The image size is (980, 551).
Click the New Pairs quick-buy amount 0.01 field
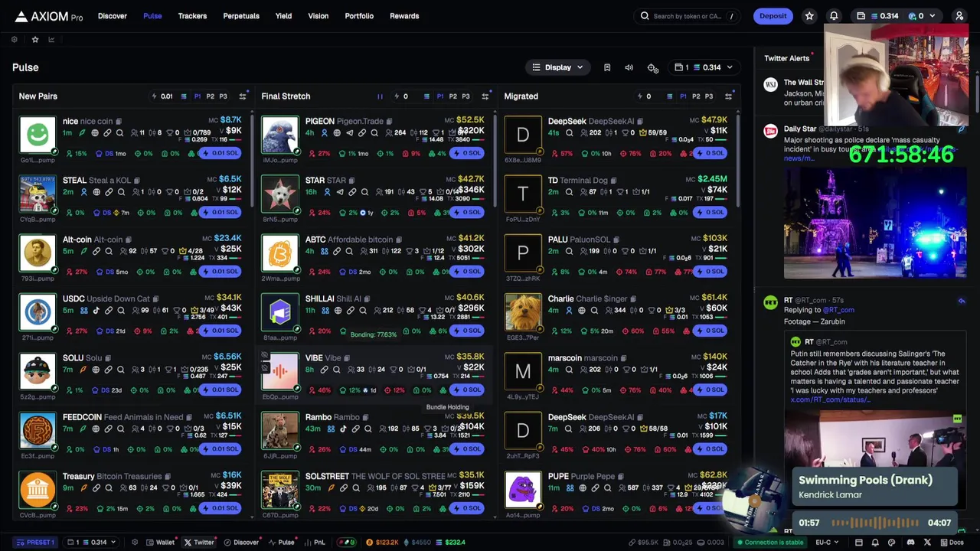click(x=167, y=96)
